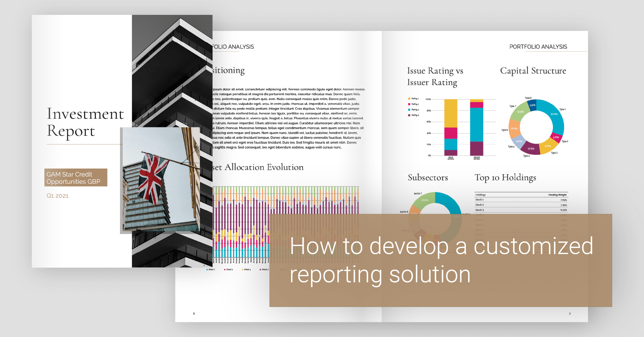The height and width of the screenshot is (337, 644).
Task: Click the Holding Weight column header
Action: click(x=557, y=195)
